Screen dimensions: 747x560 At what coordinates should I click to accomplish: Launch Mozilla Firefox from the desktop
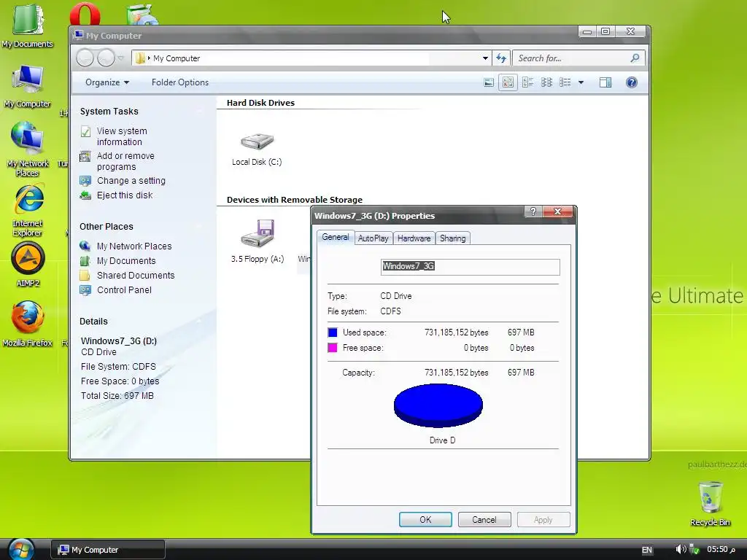coord(27,323)
